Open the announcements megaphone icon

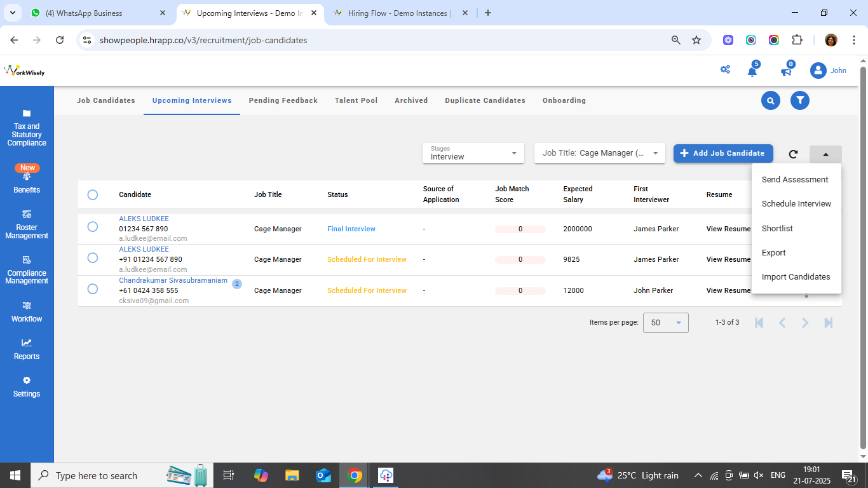click(x=786, y=71)
